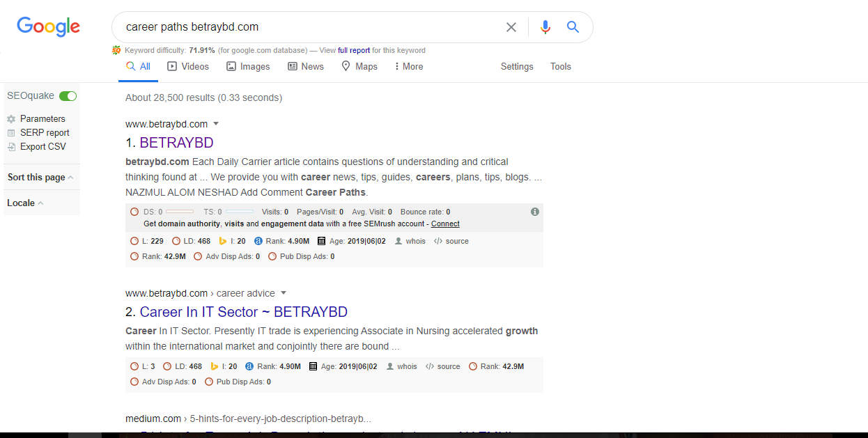Image resolution: width=868 pixels, height=438 pixels.
Task: Open Parameters gear in SEOquake sidebar
Action: click(x=36, y=119)
